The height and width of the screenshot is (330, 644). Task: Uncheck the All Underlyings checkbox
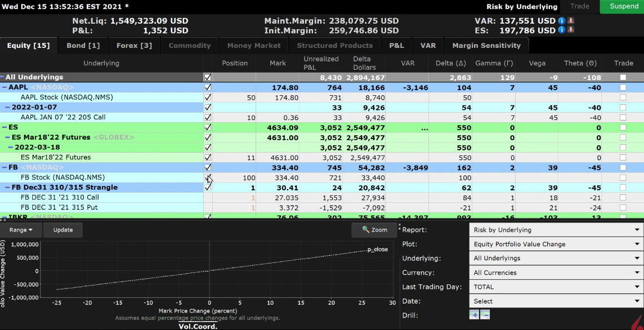208,77
